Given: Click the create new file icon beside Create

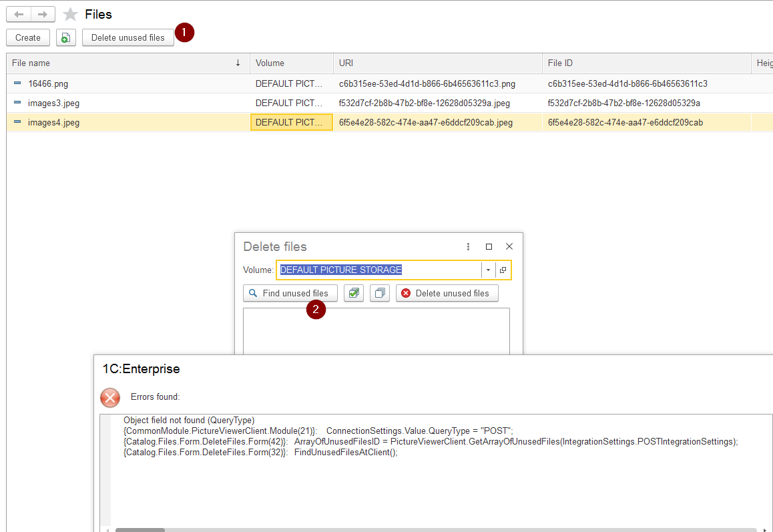Looking at the screenshot, I should pos(65,37).
